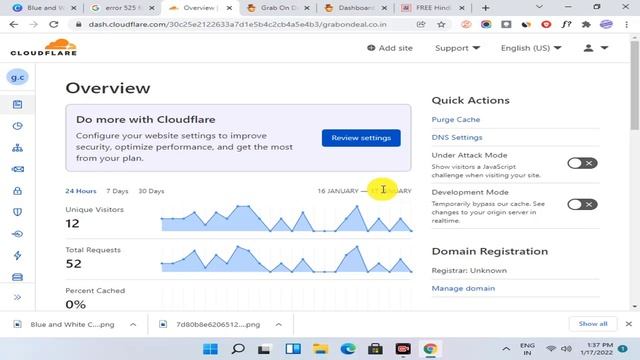
Task: Switch to the FREE Hindi tab
Action: pos(433,8)
